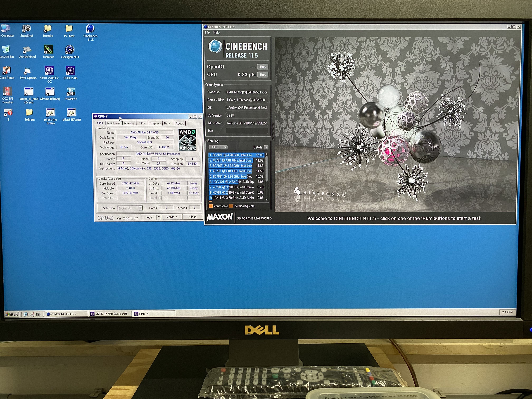
Task: Select ranking row 2 scoring 11.99
Action: coord(236,160)
